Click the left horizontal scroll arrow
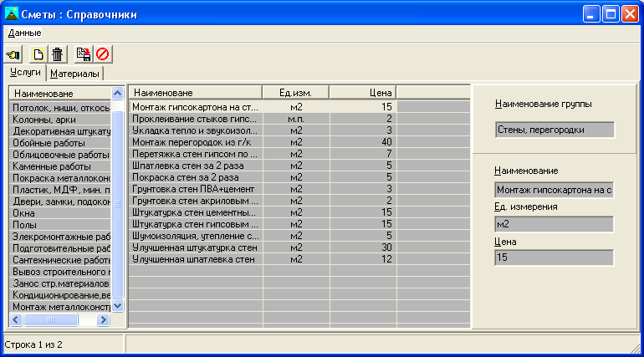 click(x=16, y=319)
